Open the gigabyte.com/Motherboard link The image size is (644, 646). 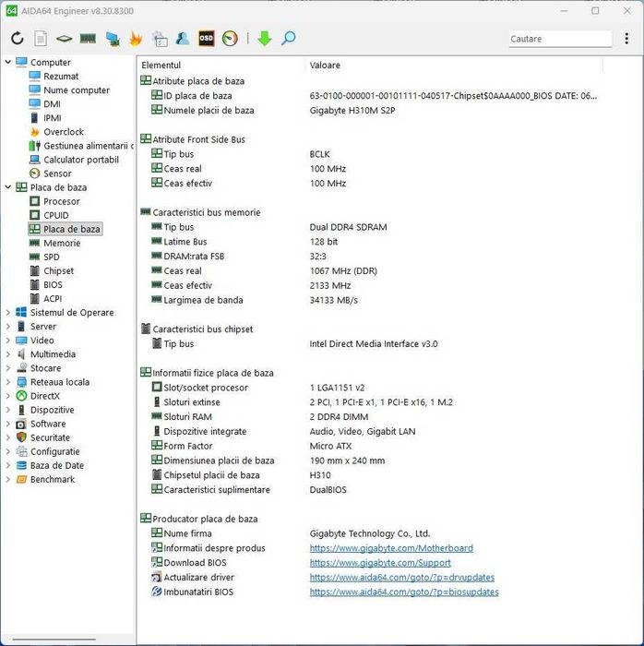[x=391, y=548]
